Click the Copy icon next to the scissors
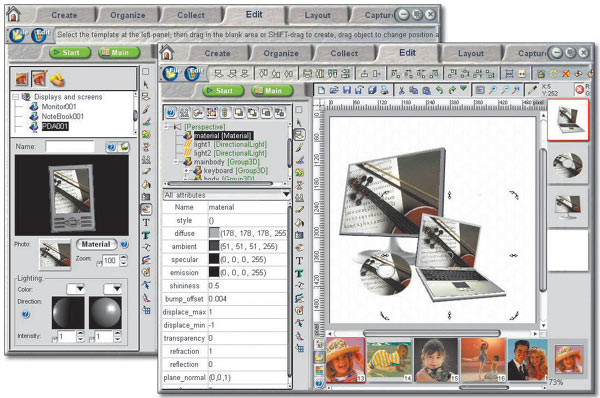This screenshot has width=600, height=398. coord(414,90)
